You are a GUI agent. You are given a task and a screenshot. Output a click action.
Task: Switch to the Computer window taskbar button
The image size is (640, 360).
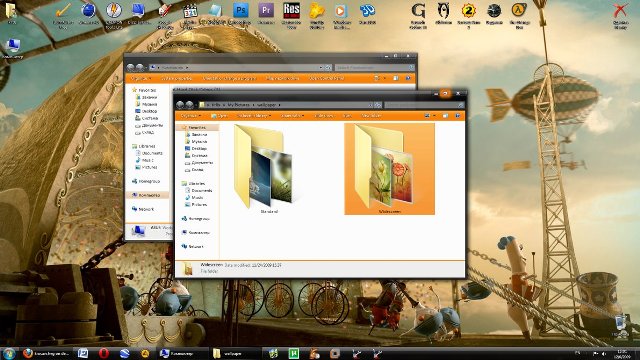[x=183, y=353]
